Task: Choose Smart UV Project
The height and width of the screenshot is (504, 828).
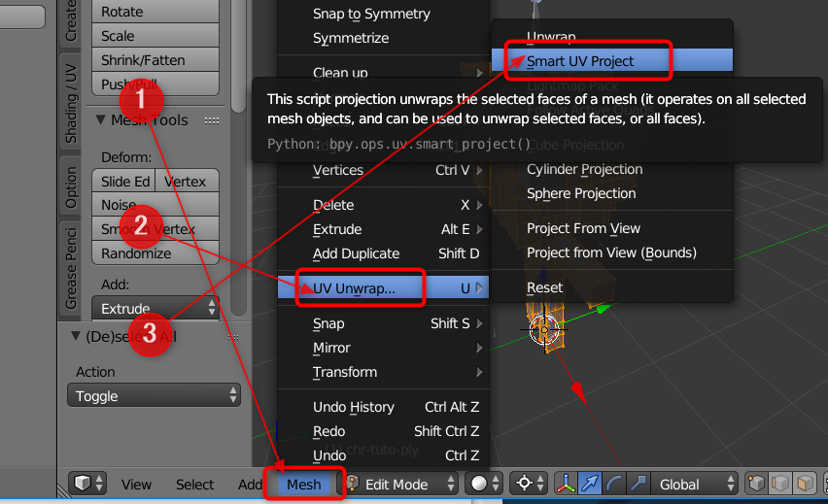Action: pos(612,60)
